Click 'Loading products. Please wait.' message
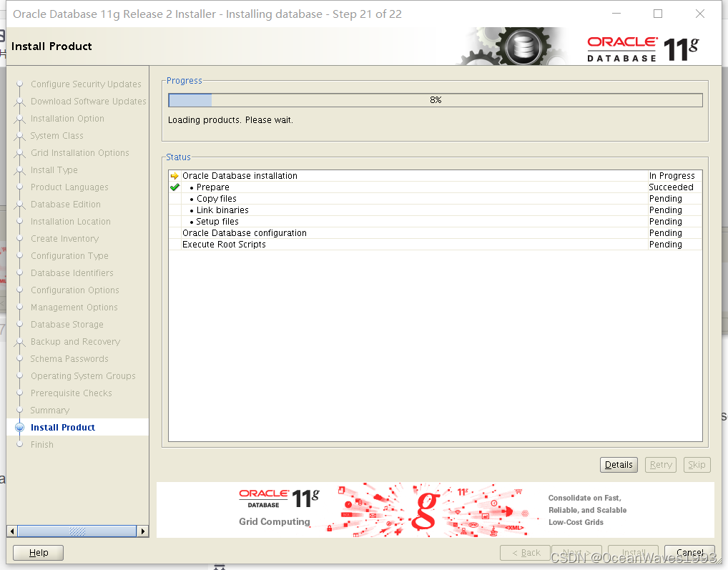The image size is (728, 570). (x=230, y=119)
